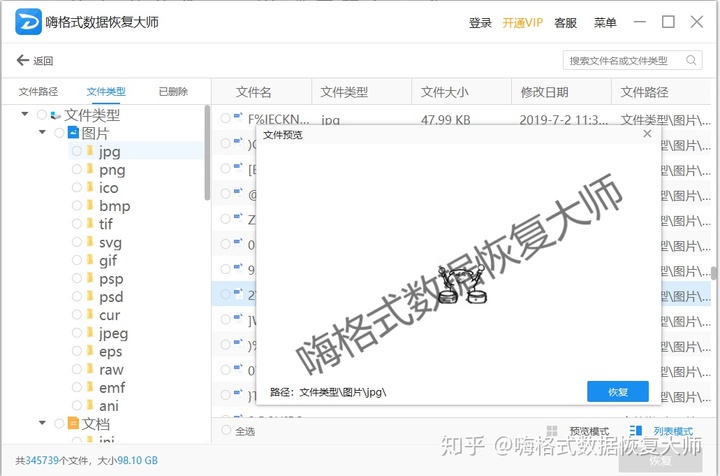Tick the jpg folder checkbox
Image resolution: width=720 pixels, height=476 pixels.
[x=77, y=151]
